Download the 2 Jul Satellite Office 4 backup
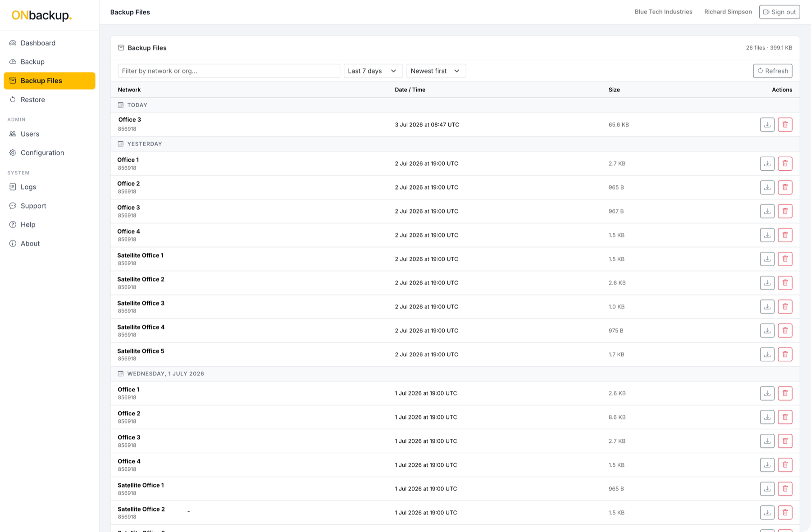Screen dimensions: 811x532 767,331
